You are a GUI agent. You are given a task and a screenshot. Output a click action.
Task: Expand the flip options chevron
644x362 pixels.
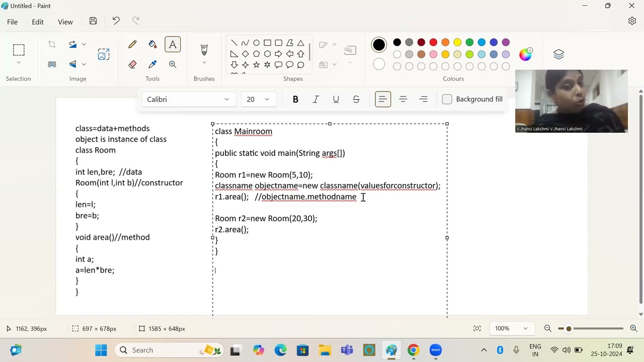[84, 64]
